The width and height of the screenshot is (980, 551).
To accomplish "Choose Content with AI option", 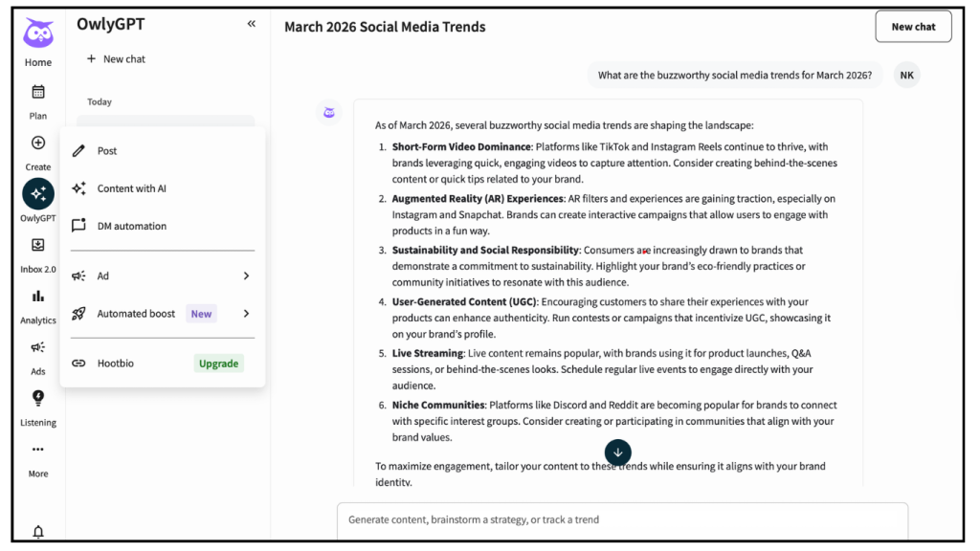I will [131, 188].
